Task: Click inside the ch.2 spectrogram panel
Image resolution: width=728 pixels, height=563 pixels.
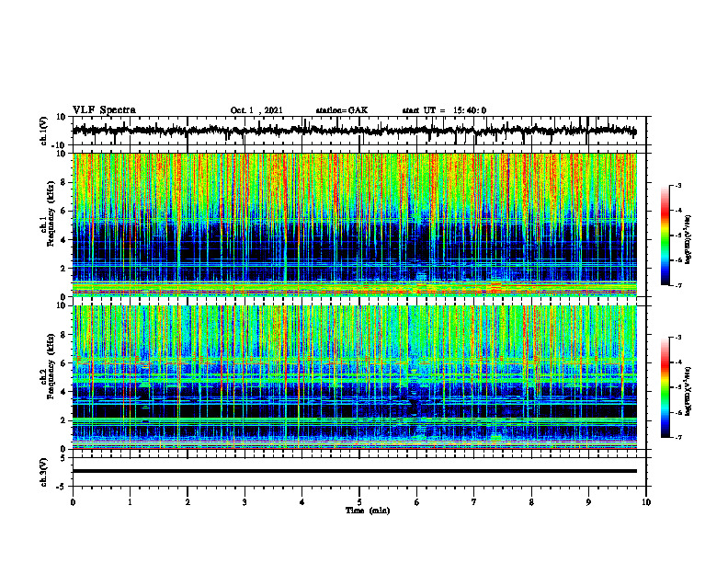Action: coord(354,377)
